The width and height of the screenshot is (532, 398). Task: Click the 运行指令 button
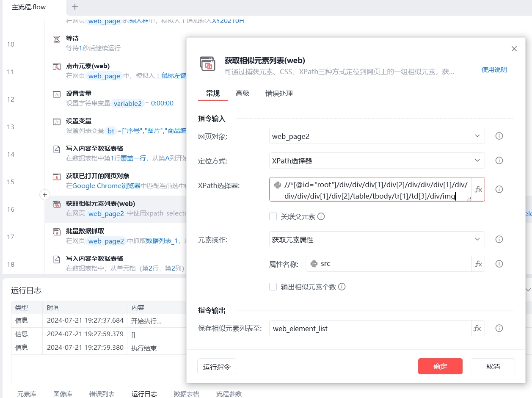click(217, 366)
